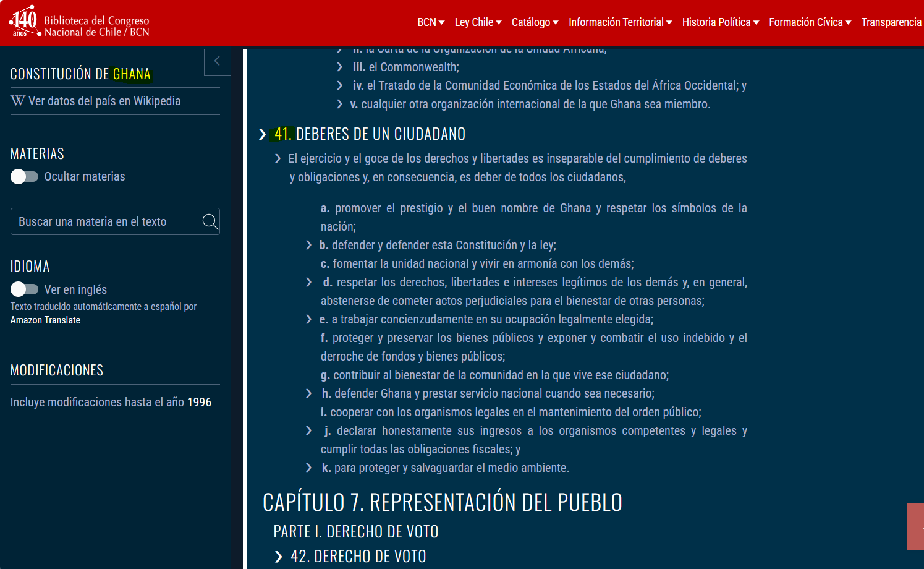Open the Historia Política dropdown menu
Image resolution: width=924 pixels, height=569 pixels.
coord(721,22)
